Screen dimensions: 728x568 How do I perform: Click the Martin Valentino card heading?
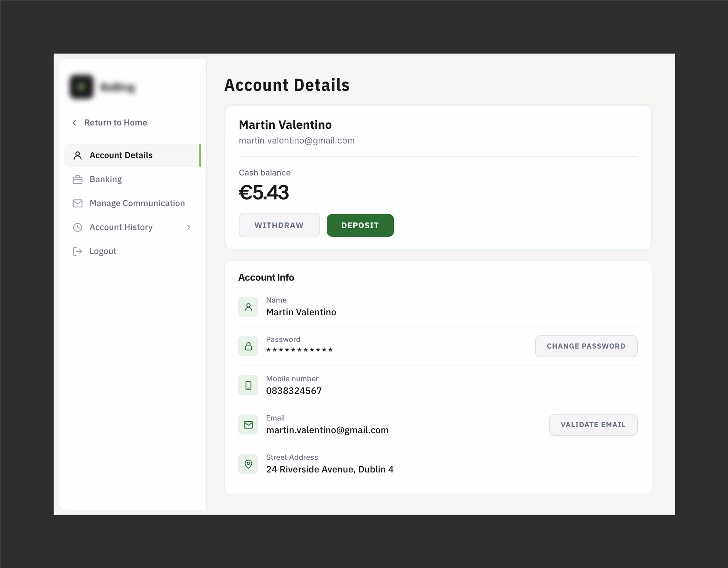click(285, 125)
